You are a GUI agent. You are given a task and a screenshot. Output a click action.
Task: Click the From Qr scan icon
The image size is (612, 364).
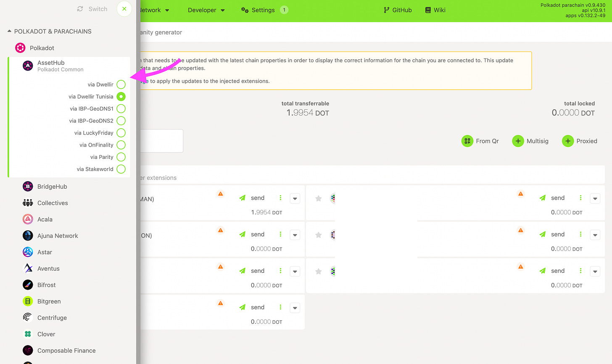(467, 141)
